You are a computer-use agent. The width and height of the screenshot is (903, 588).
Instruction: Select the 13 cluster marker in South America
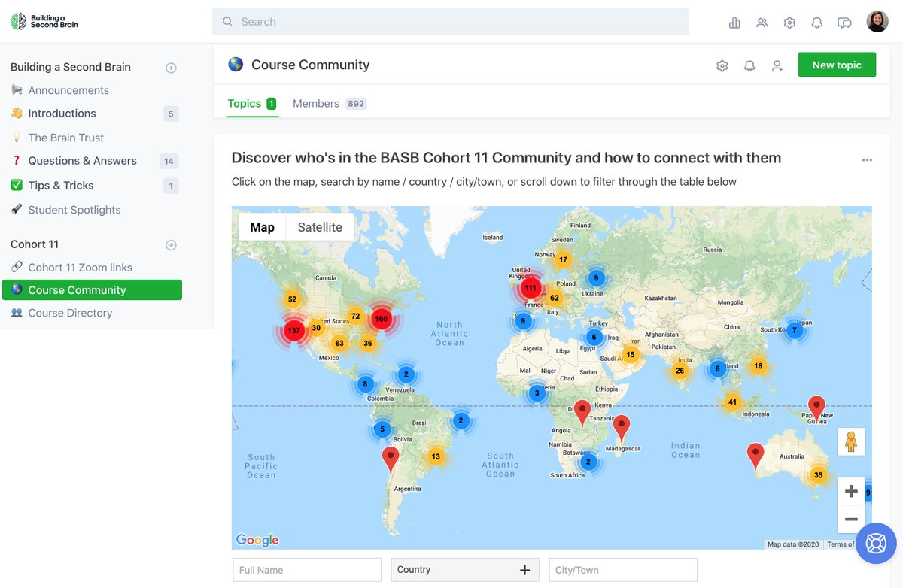point(436,456)
